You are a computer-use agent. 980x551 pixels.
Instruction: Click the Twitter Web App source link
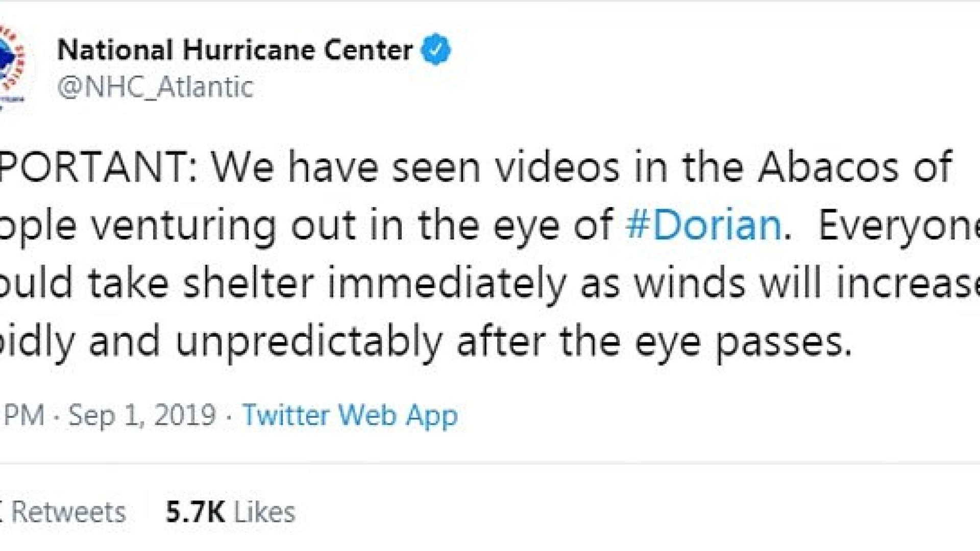click(x=350, y=415)
